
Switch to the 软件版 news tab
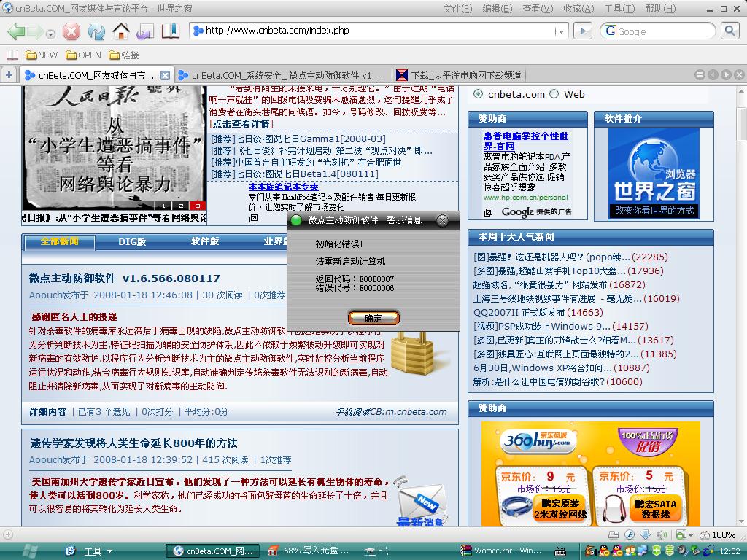pos(205,242)
